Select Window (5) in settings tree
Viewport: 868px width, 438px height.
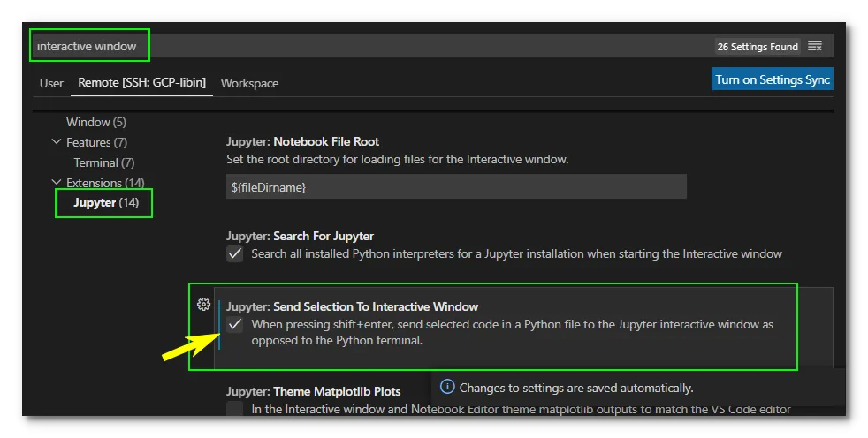pyautogui.click(x=96, y=122)
